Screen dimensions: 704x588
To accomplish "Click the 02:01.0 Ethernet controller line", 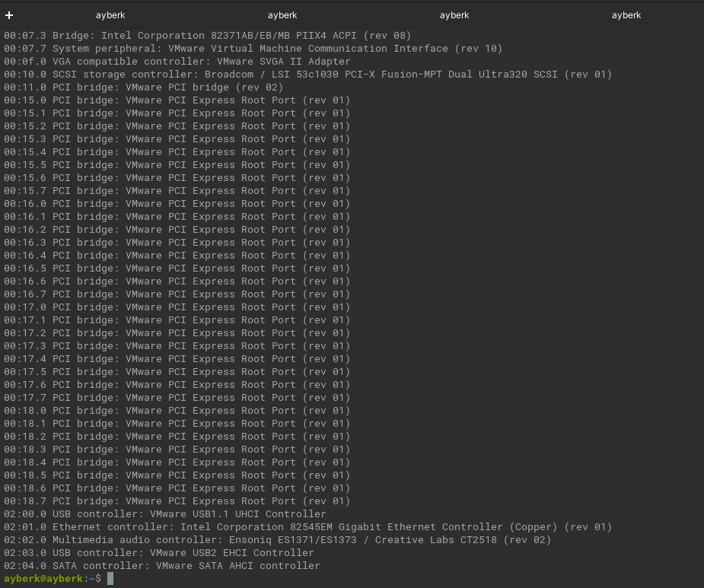I will click(308, 527).
